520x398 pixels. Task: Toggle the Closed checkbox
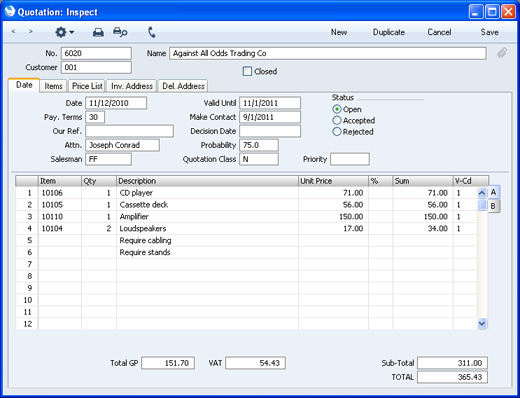tap(247, 71)
